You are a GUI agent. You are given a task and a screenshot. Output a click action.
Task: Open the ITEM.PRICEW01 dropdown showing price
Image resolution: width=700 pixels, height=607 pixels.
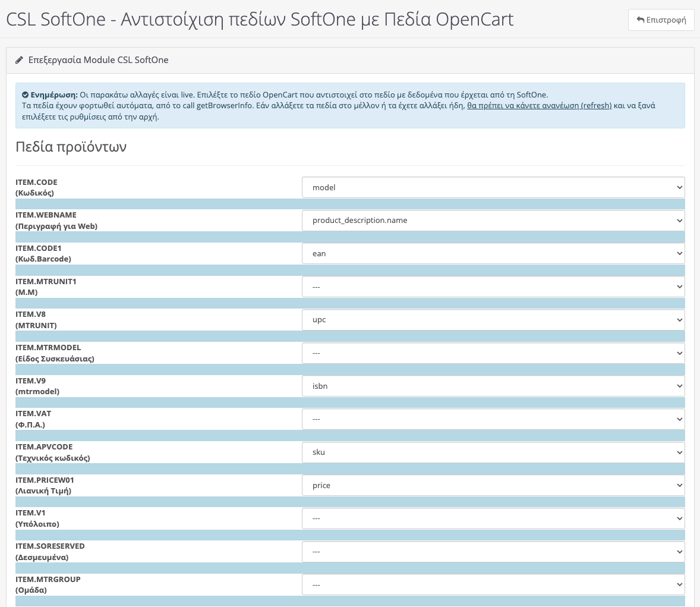pyautogui.click(x=493, y=485)
